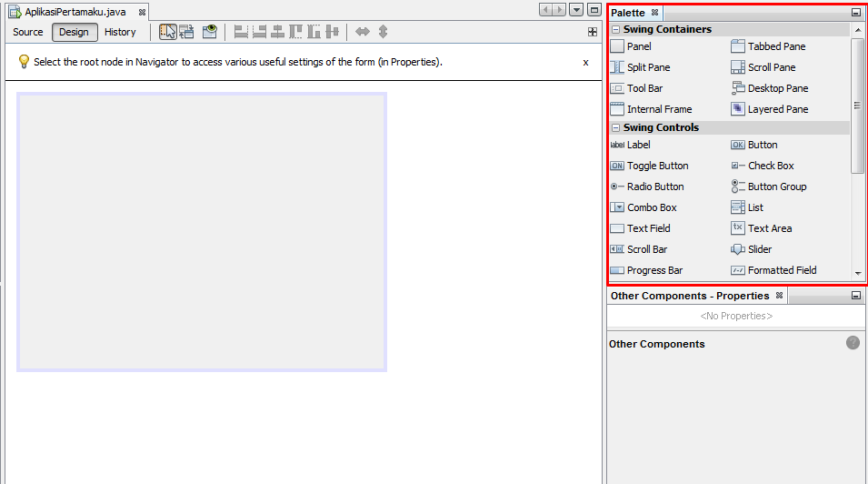The image size is (868, 484).
Task: Click Change horizontal resizability arrow icon
Action: (x=363, y=32)
